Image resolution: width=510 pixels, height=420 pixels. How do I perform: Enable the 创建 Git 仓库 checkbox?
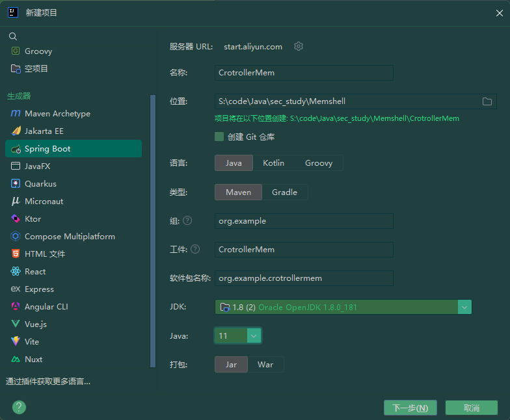219,137
